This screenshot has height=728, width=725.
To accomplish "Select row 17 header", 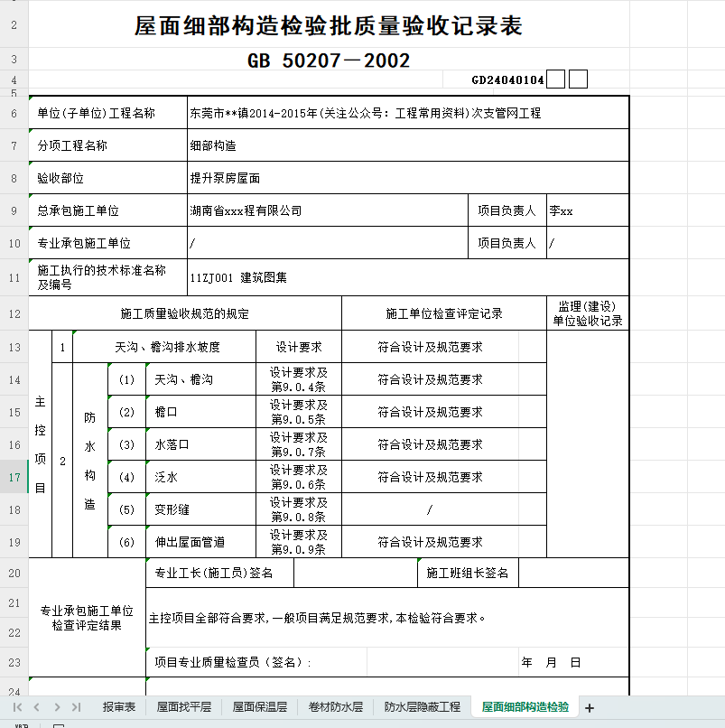I will [x=14, y=477].
